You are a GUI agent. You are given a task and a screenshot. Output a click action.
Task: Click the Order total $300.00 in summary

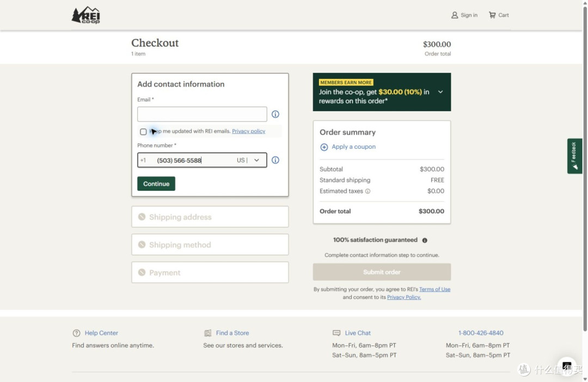[x=431, y=211]
